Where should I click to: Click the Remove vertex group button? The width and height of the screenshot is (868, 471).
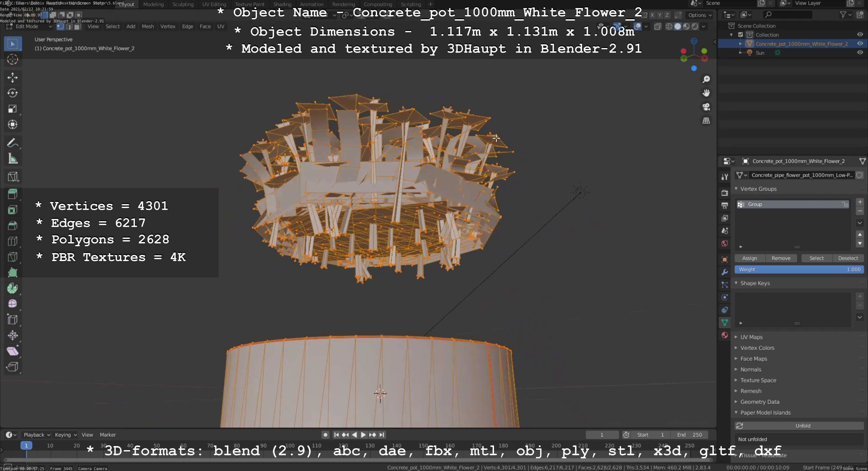[781, 258]
